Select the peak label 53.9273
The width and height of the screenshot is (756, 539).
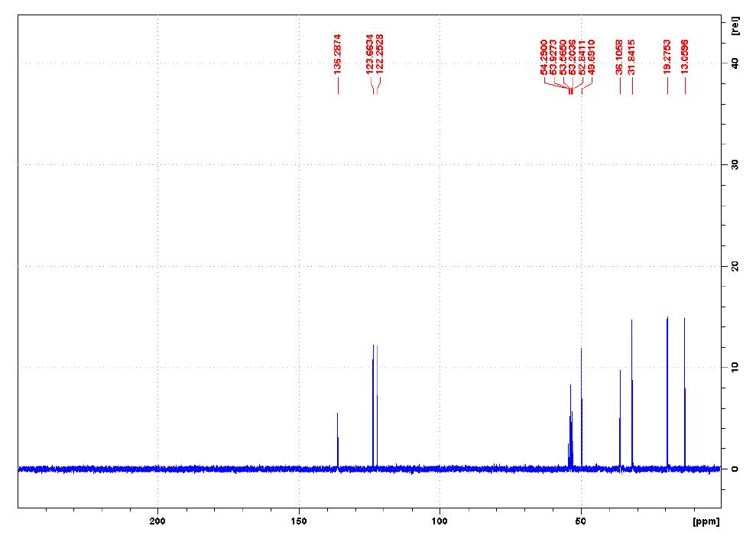point(553,57)
